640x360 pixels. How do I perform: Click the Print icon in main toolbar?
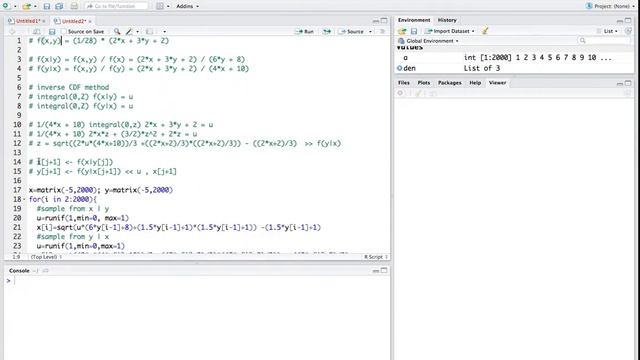74,6
